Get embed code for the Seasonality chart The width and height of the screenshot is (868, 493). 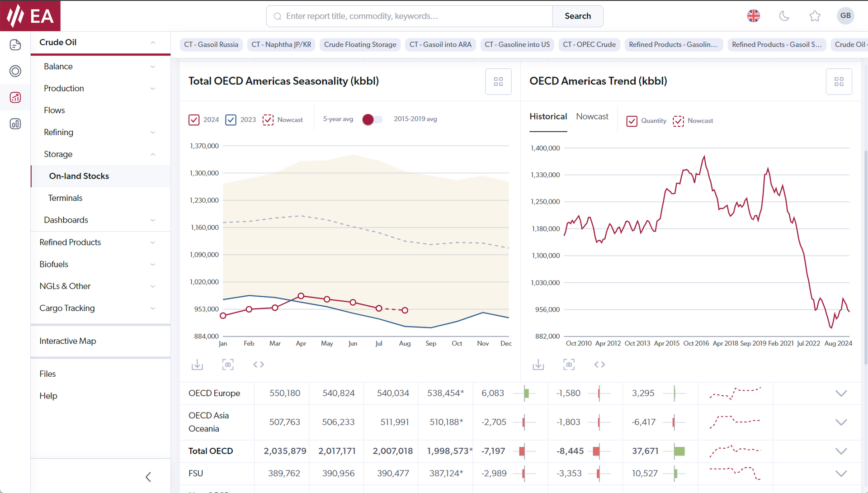[x=259, y=365]
